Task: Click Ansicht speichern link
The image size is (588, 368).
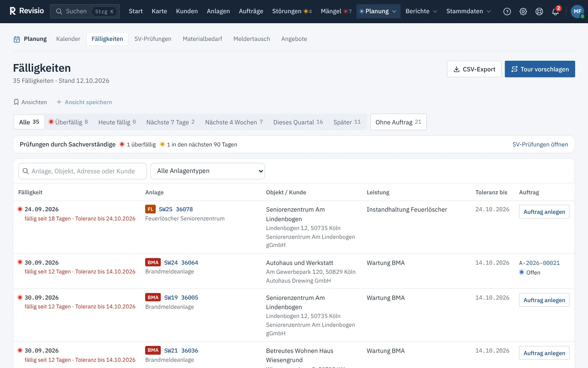Action: click(84, 102)
